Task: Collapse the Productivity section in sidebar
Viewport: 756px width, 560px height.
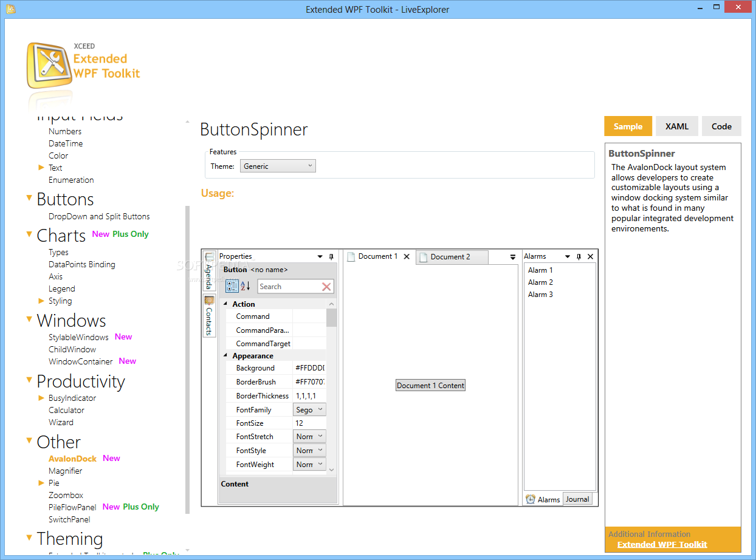Action: tap(29, 380)
